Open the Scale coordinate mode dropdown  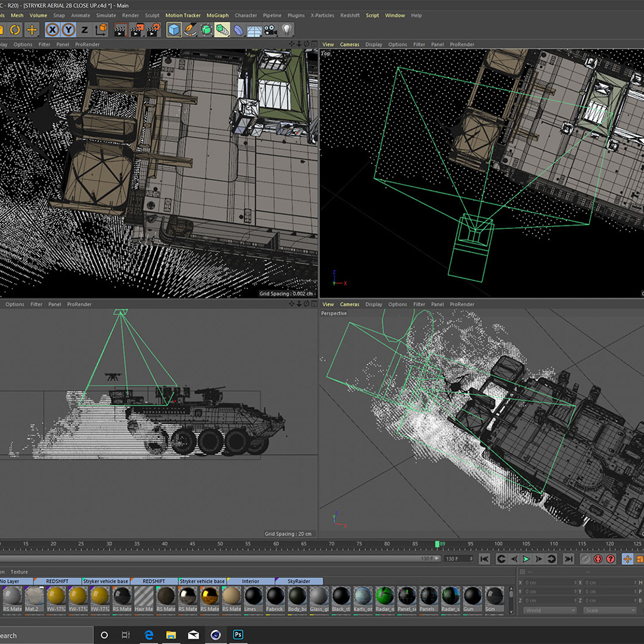pyautogui.click(x=609, y=611)
